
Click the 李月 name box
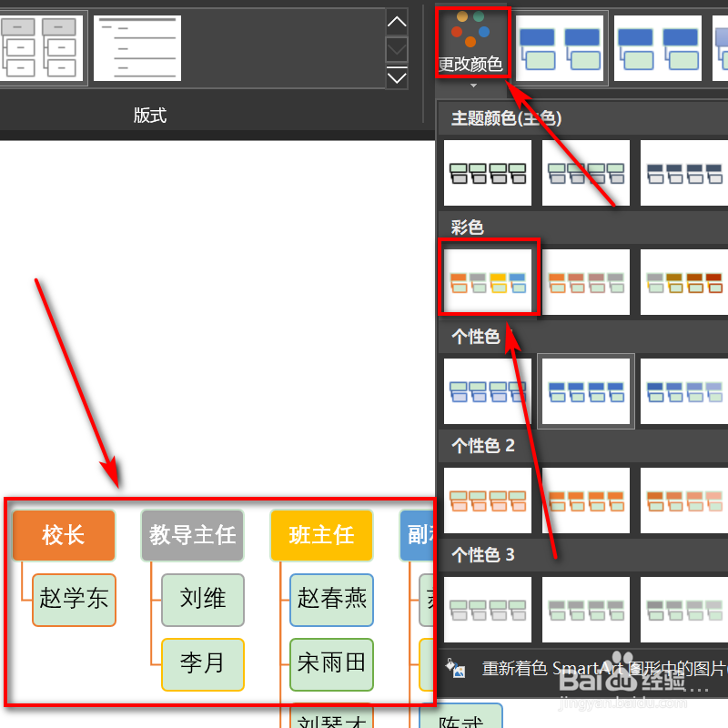pyautogui.click(x=203, y=664)
